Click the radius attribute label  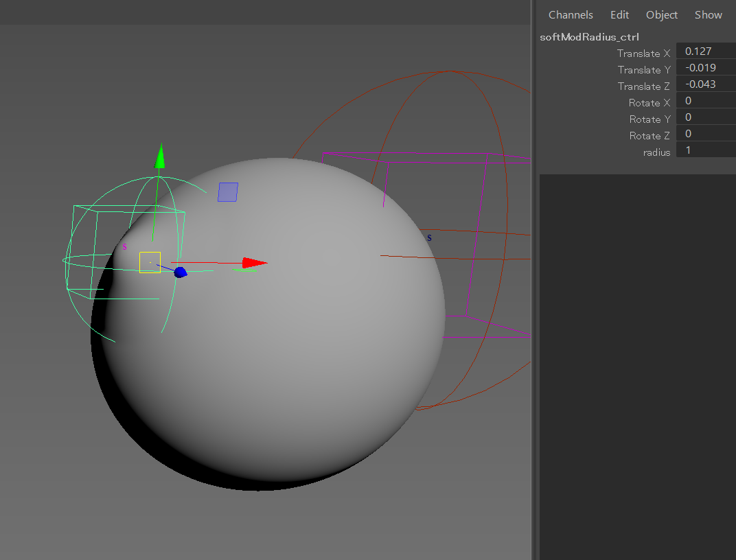pyautogui.click(x=656, y=152)
